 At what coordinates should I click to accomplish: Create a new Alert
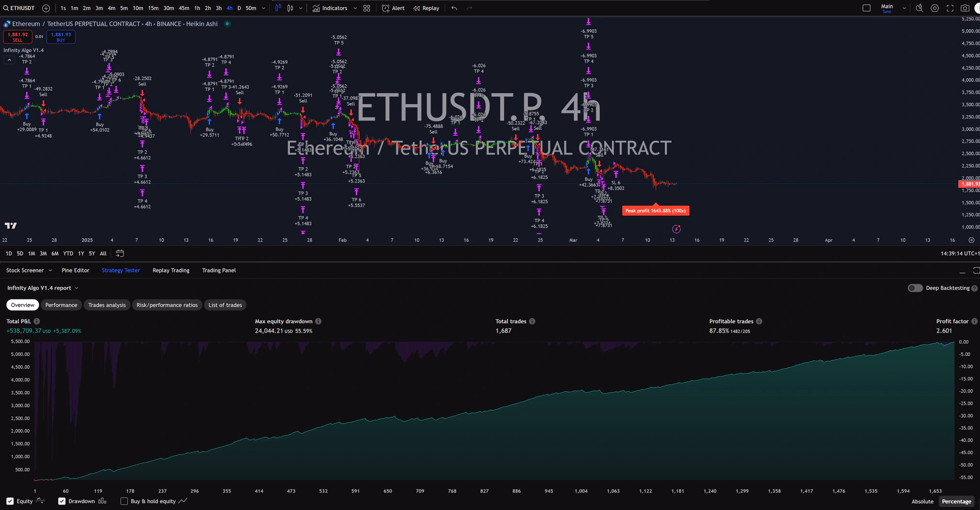pyautogui.click(x=392, y=8)
